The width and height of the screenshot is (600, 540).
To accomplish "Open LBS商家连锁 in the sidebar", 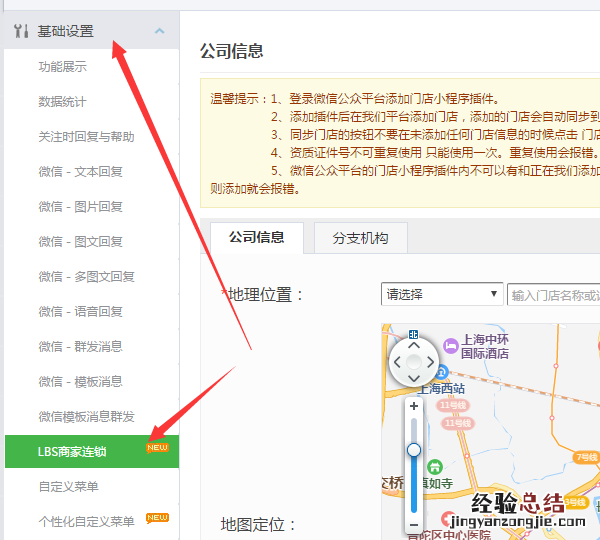I will [x=72, y=451].
